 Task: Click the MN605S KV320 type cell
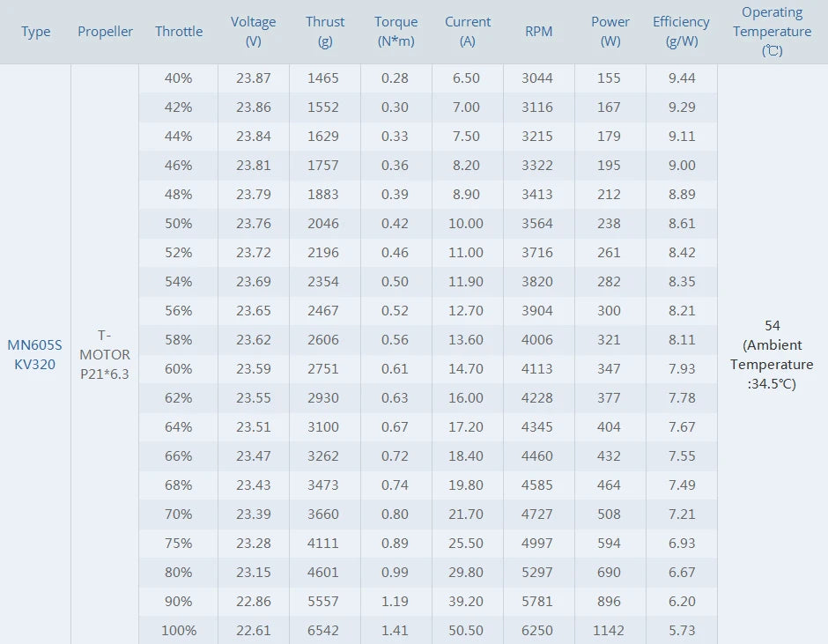pyautogui.click(x=35, y=355)
